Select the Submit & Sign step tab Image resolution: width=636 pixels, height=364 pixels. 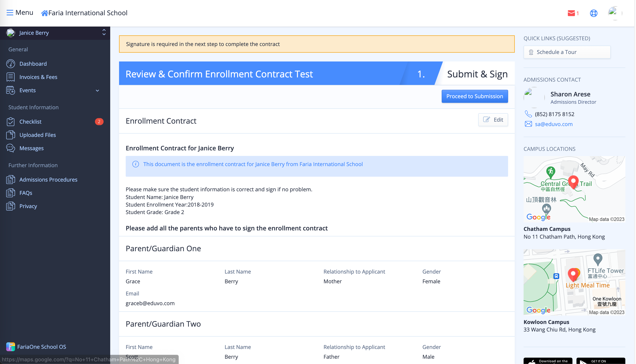477,74
